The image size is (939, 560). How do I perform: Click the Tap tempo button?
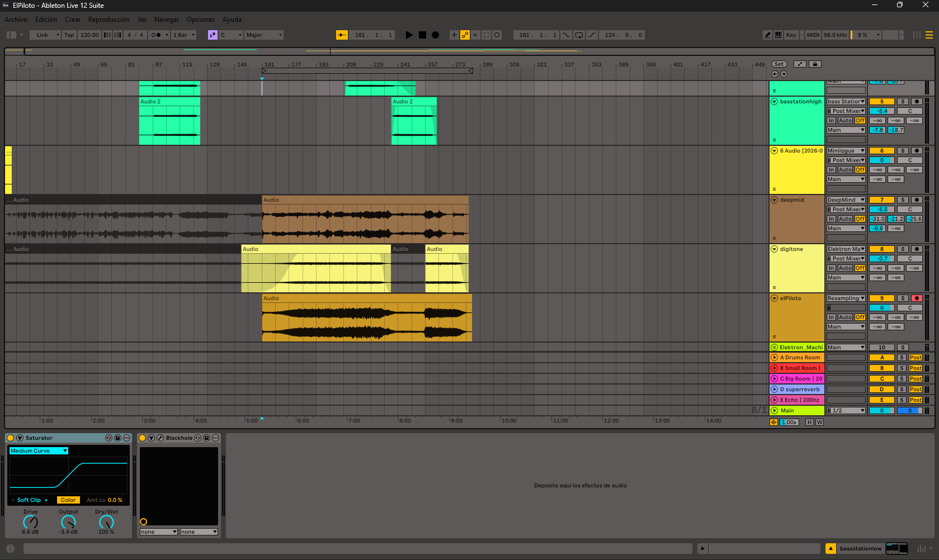[69, 35]
